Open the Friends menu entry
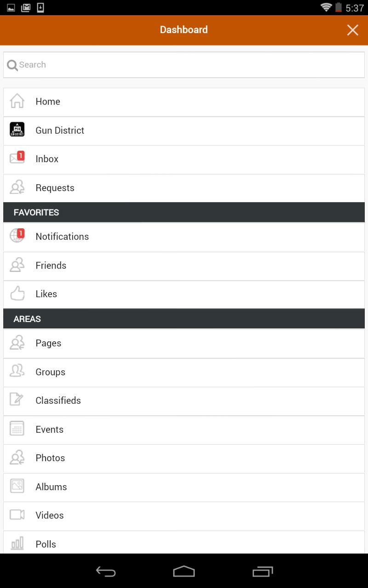 pyautogui.click(x=51, y=266)
